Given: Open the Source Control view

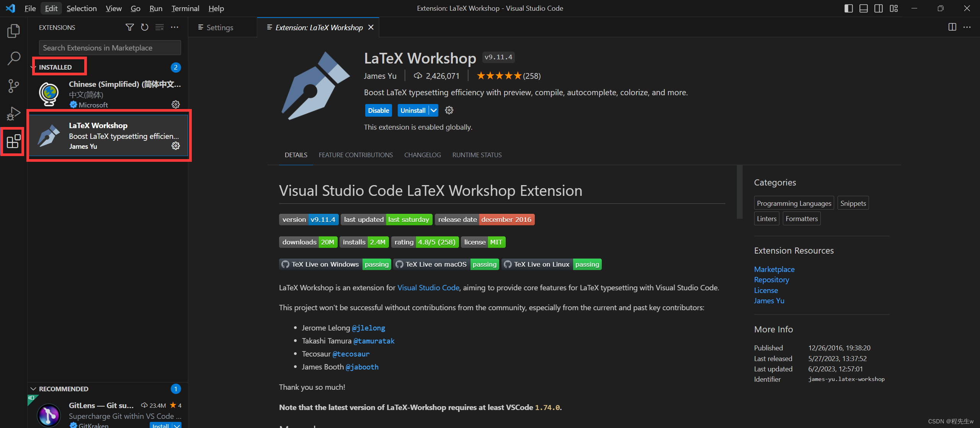Looking at the screenshot, I should pyautogui.click(x=13, y=86).
